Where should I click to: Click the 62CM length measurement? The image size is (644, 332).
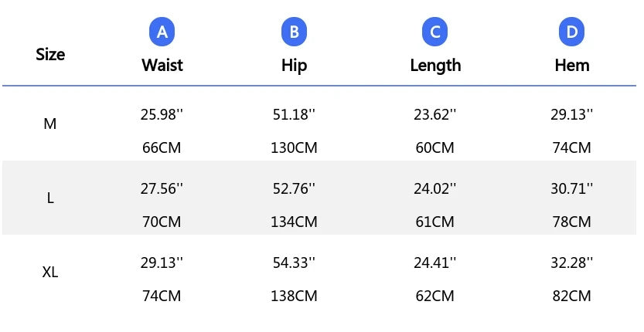[435, 296]
